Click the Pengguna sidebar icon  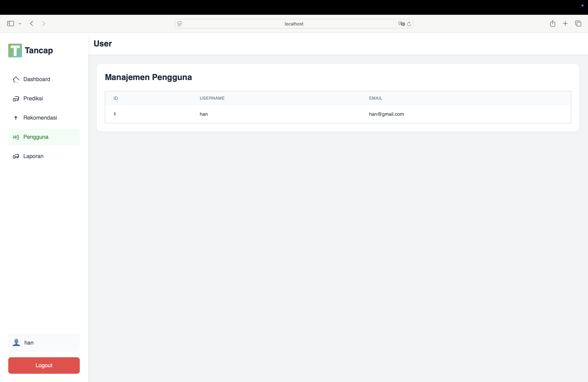point(16,137)
